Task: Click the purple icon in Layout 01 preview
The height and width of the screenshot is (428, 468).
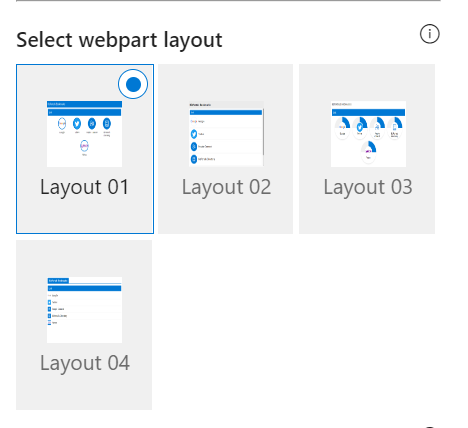Action: point(84,146)
